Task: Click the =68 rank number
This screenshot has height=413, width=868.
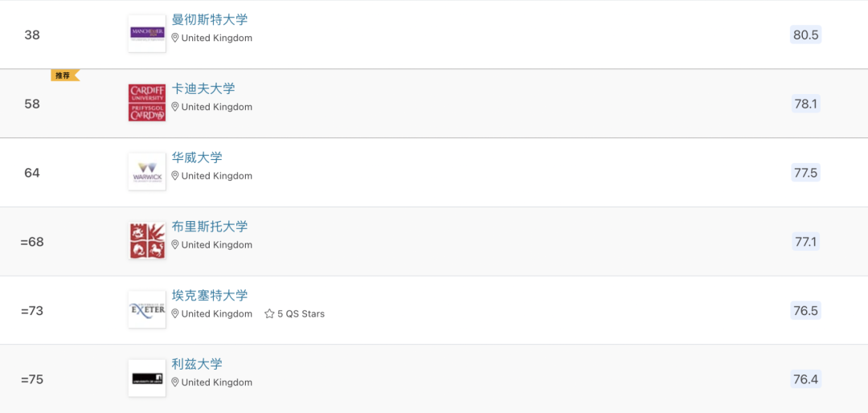Action: coord(32,242)
